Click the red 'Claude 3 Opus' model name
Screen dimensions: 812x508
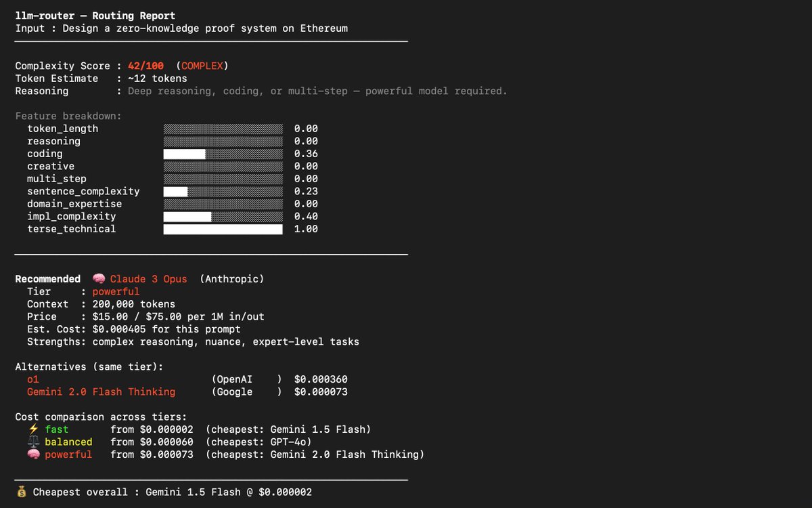149,279
